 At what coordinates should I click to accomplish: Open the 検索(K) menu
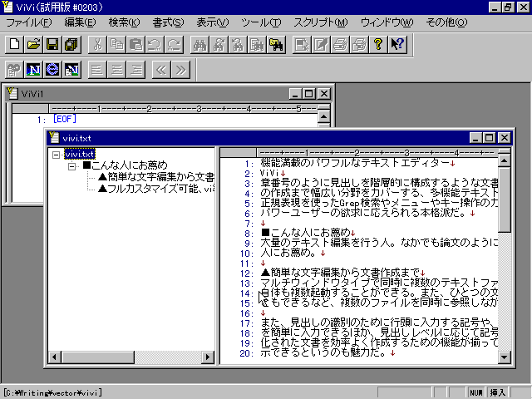pyautogui.click(x=124, y=22)
